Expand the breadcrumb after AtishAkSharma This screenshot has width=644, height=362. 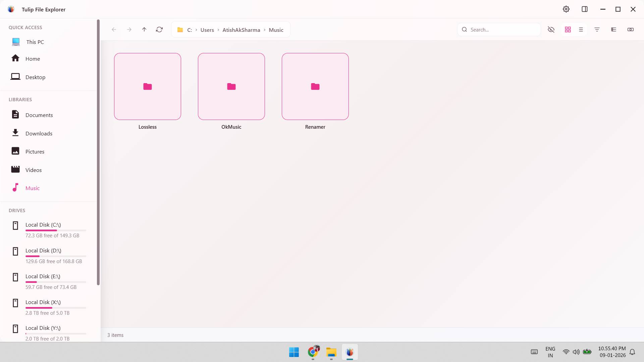265,30
